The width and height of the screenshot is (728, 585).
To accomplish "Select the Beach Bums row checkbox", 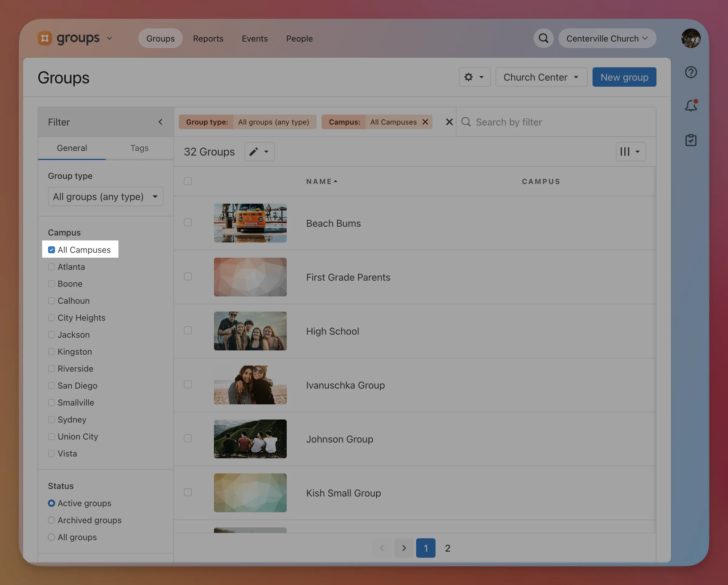I will [188, 222].
